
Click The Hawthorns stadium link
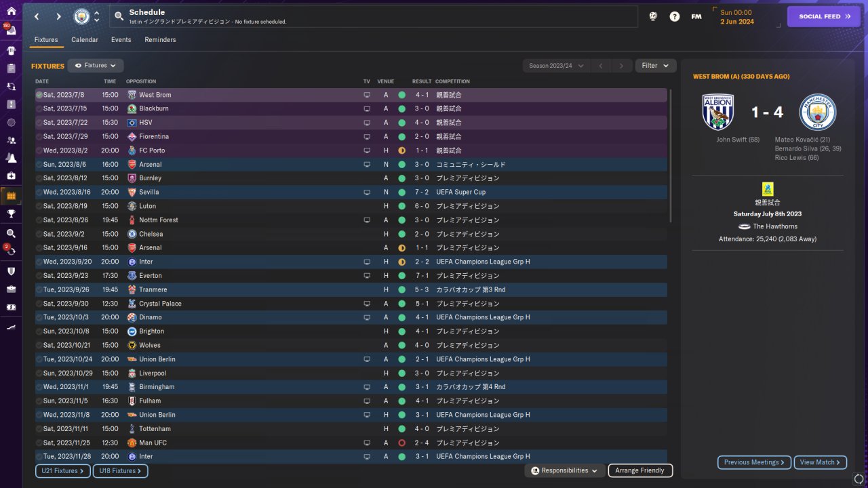(x=775, y=226)
